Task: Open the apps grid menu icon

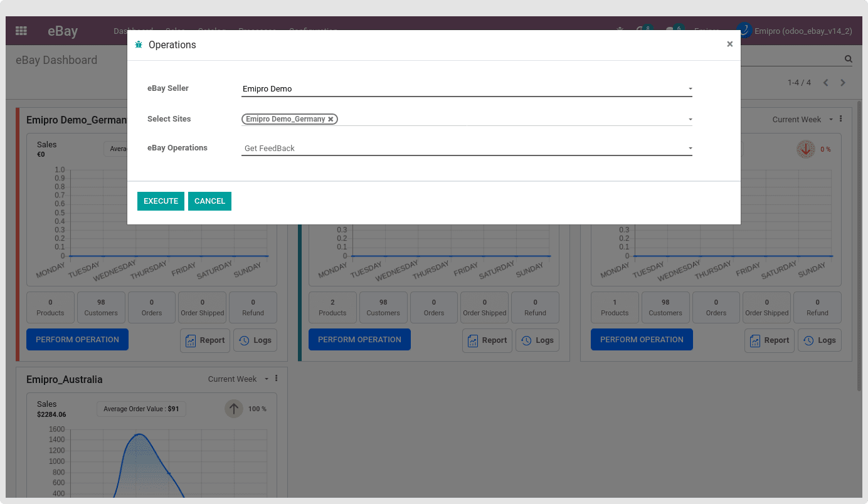Action: coord(21,31)
